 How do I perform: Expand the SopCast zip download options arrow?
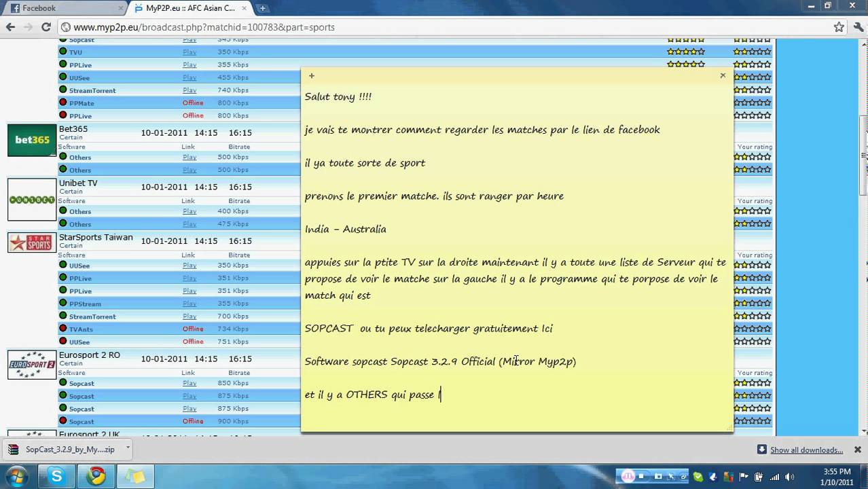(128, 449)
